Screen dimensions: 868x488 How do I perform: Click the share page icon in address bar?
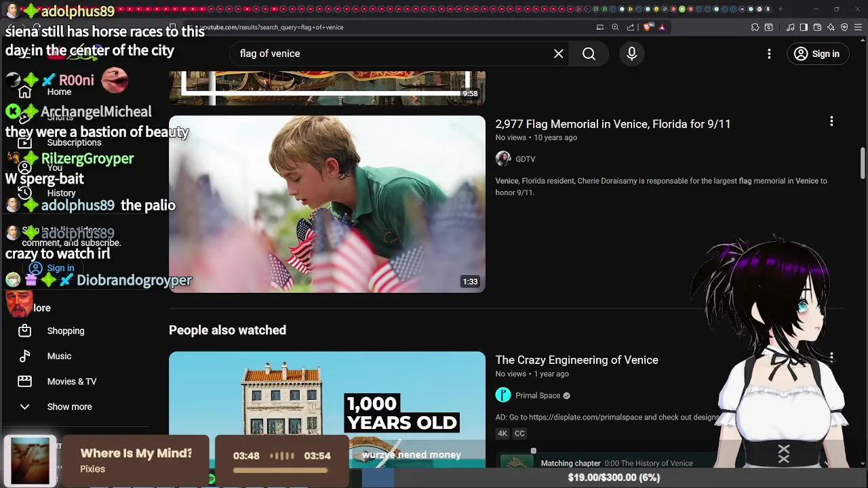click(x=631, y=27)
